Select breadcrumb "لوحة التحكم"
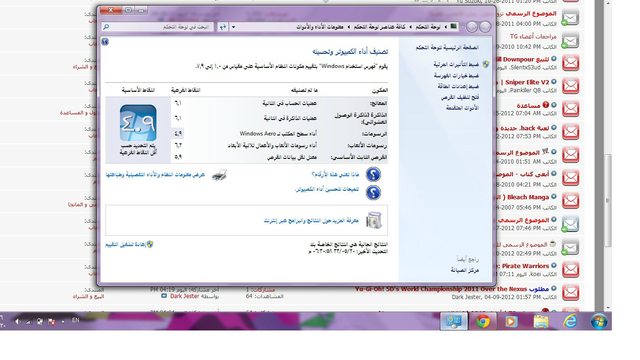The image size is (640, 360). point(428,27)
